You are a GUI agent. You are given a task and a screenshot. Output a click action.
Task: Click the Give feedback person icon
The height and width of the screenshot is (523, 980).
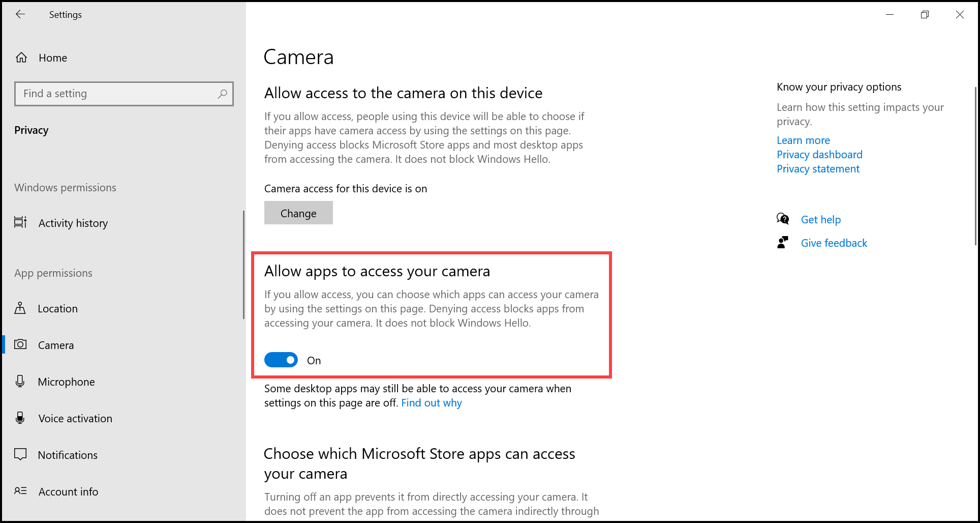pos(783,242)
